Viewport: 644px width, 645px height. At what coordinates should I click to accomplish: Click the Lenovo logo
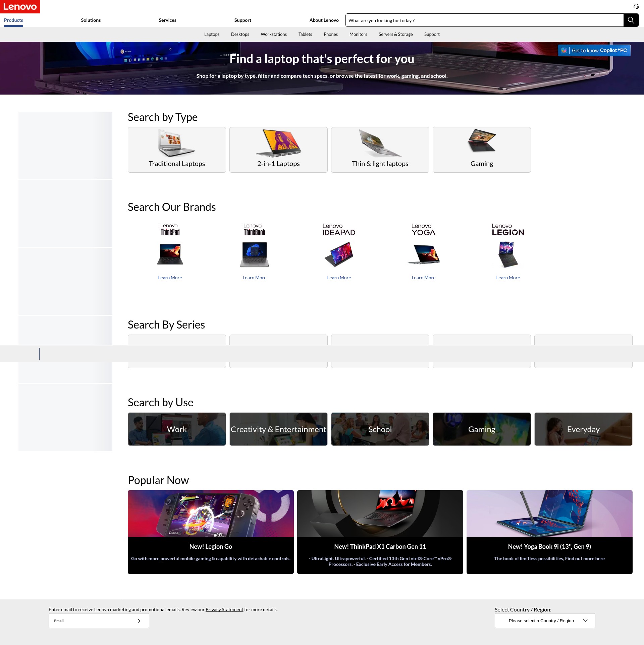pyautogui.click(x=20, y=7)
